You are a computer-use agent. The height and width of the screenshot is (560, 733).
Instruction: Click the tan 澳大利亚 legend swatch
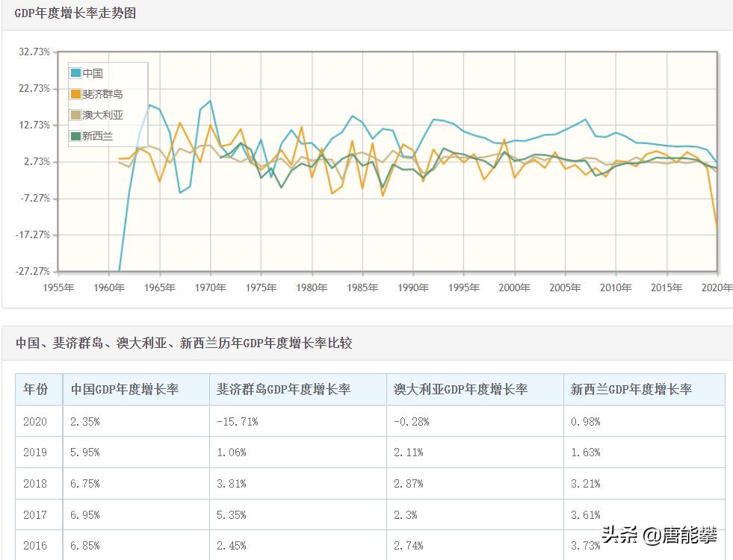[x=76, y=115]
